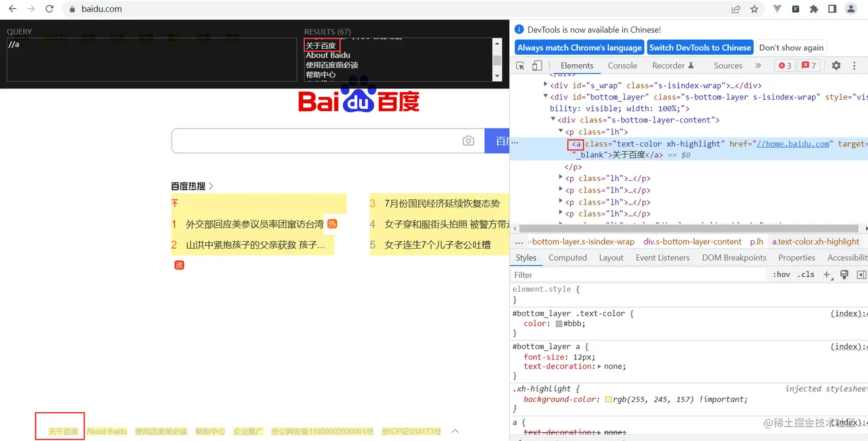Open the DOM Breakpoints pane tab

(734, 258)
